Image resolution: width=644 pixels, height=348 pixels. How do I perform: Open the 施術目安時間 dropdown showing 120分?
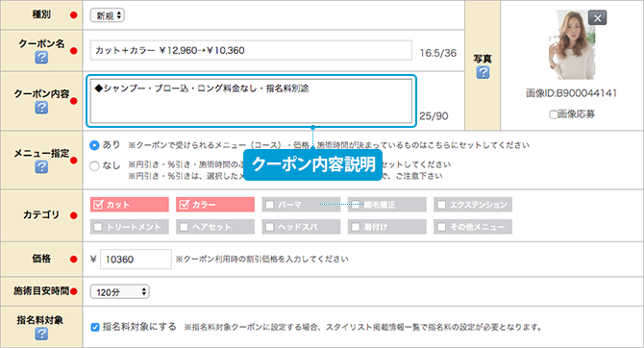[x=120, y=291]
